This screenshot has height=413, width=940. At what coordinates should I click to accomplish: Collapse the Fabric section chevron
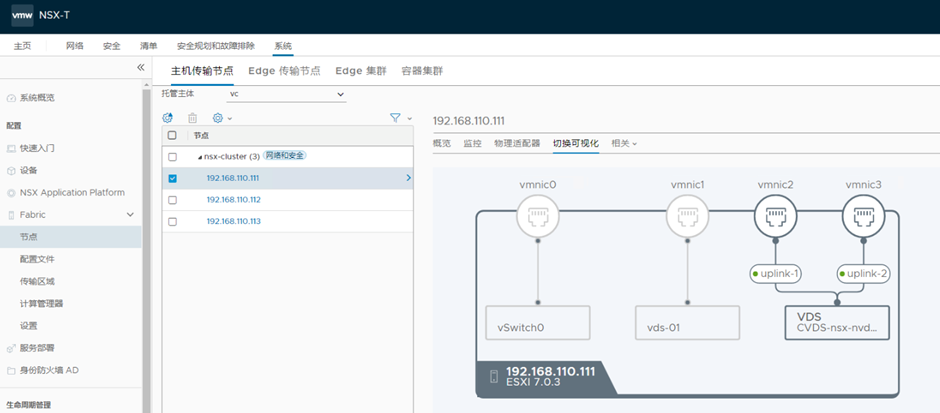(x=130, y=215)
